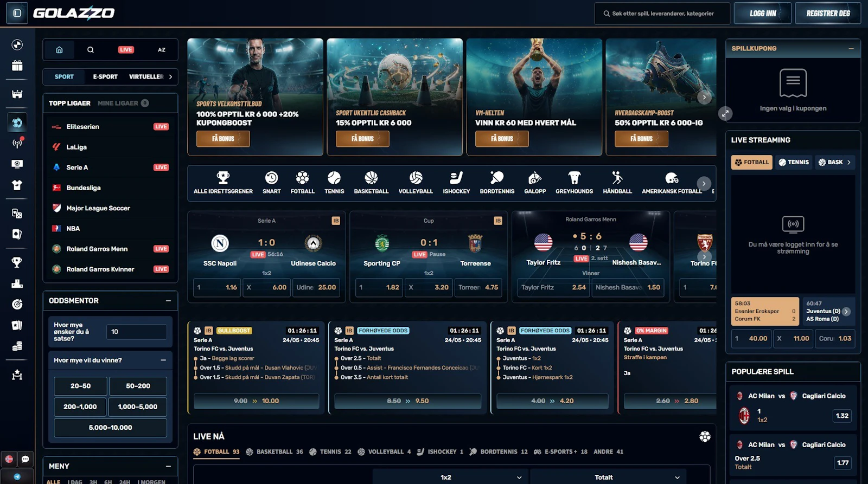Claim the Sport Ukentlig Cashback bonus
This screenshot has width=868, height=484.
(362, 139)
